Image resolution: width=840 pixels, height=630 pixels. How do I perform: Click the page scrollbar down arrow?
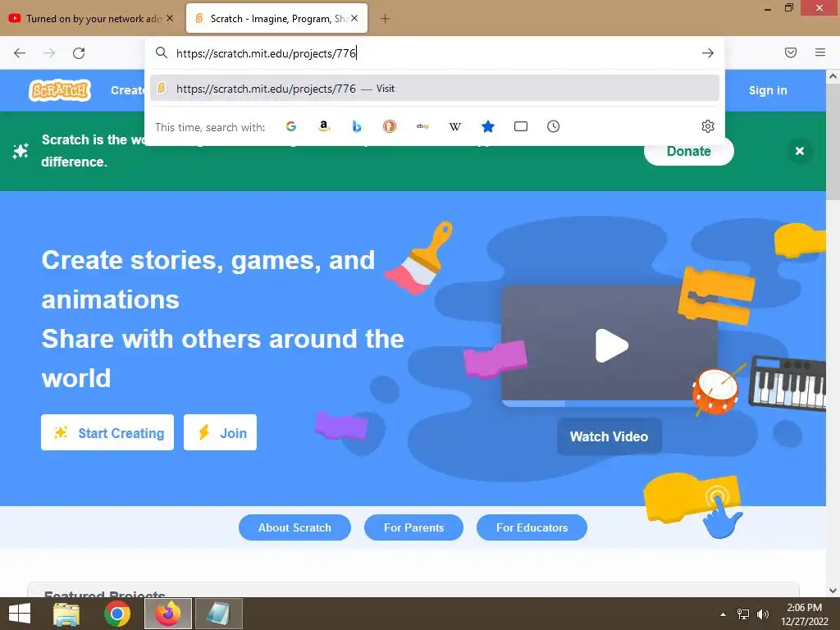click(833, 591)
